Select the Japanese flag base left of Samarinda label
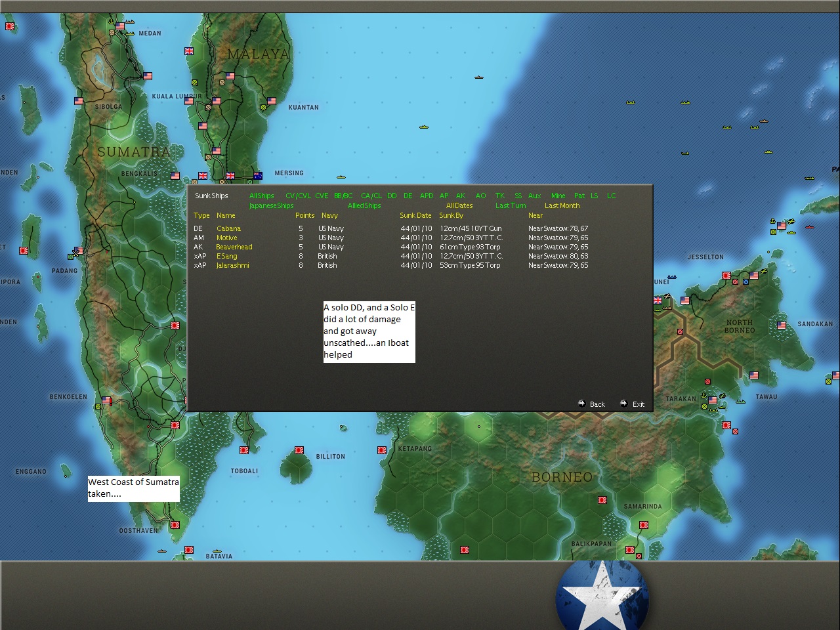 (x=602, y=500)
